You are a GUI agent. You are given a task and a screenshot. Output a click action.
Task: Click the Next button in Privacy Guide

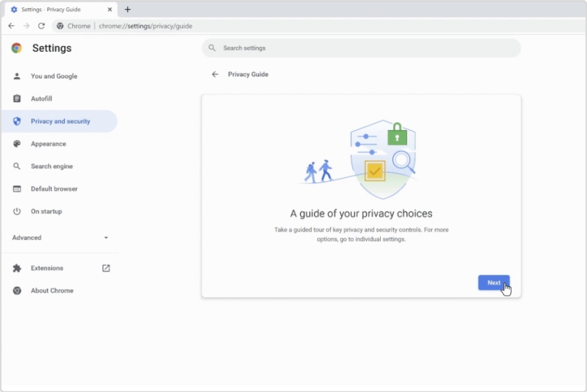coord(493,283)
